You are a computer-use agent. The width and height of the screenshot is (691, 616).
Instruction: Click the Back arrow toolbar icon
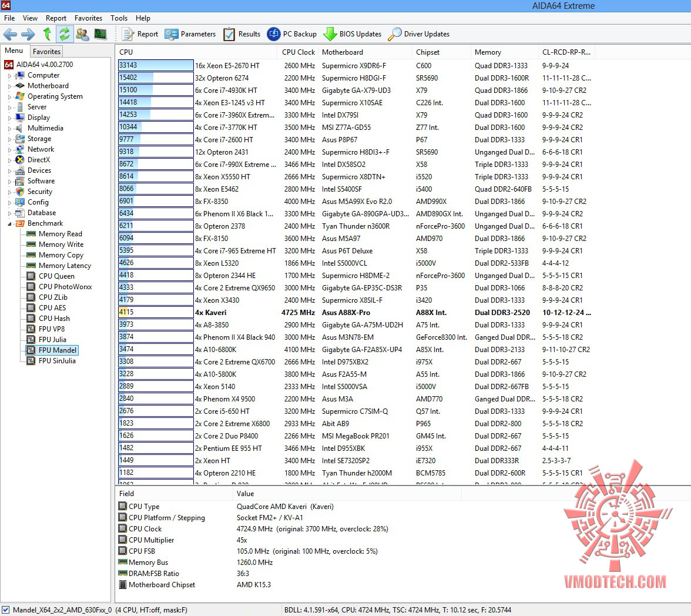coord(10,34)
